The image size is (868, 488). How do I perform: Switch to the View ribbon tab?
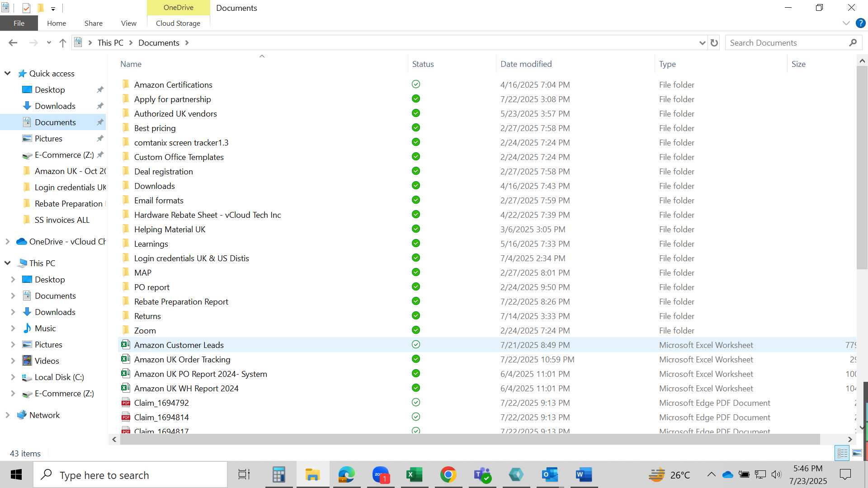(x=129, y=23)
